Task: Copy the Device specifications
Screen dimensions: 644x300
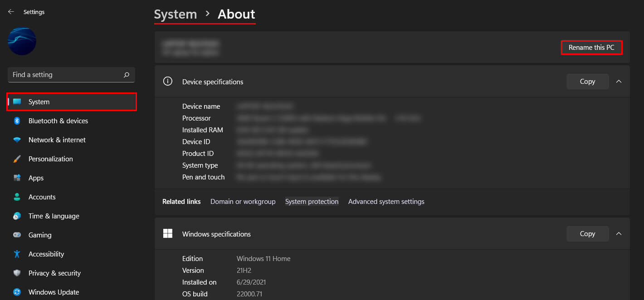Action: pos(587,82)
